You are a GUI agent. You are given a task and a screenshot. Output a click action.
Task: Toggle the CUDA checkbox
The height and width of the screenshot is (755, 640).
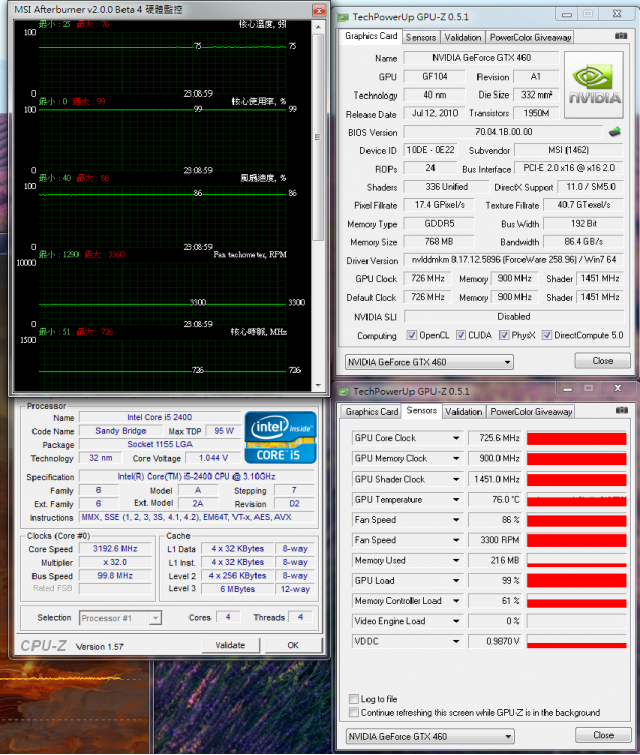(x=461, y=335)
